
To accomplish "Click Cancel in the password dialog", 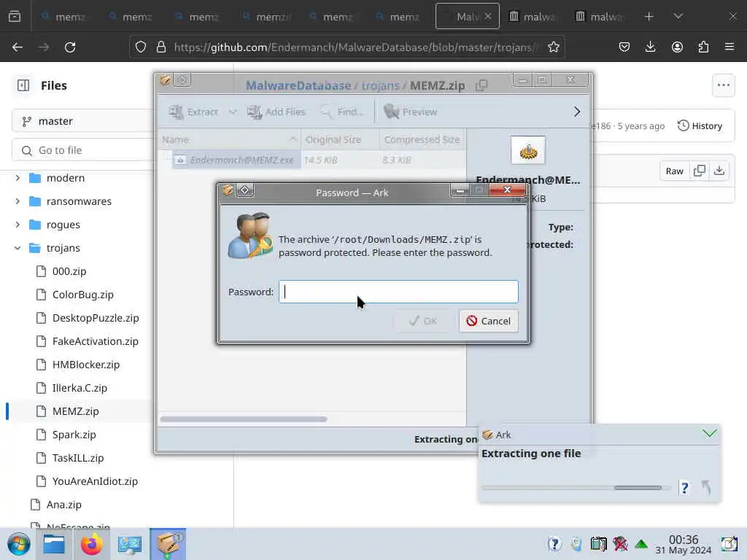I will (489, 321).
